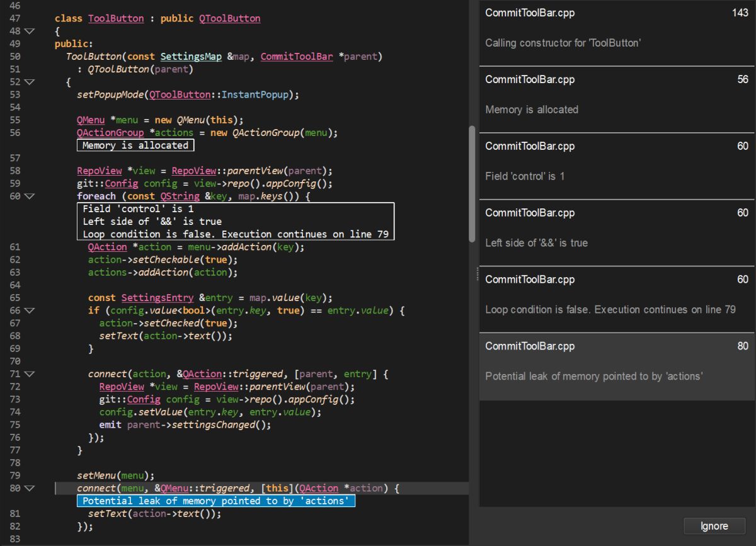Click the line number 80 in steps panel

coord(743,346)
